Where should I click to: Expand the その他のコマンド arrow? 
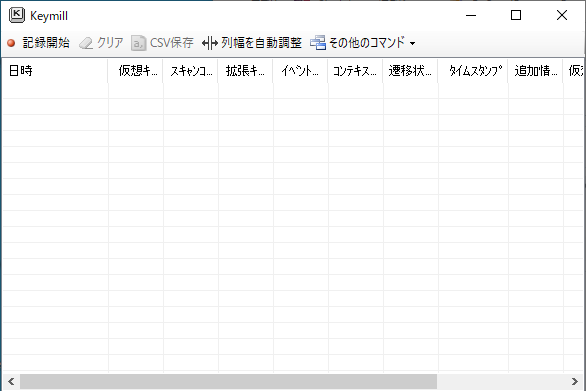[412, 43]
